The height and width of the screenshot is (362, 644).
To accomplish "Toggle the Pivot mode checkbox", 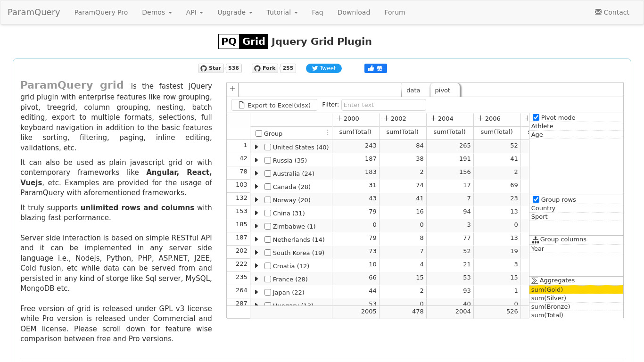I will (x=536, y=117).
